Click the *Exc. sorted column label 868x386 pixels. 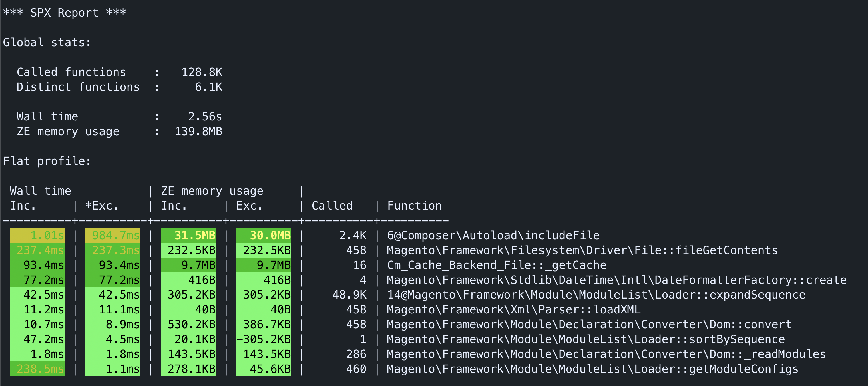coord(102,206)
